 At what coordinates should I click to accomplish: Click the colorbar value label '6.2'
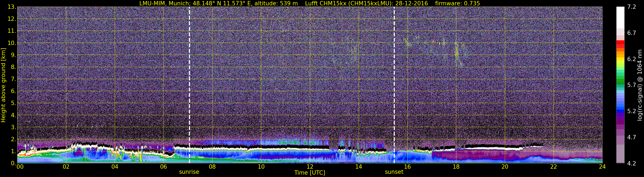tap(632, 59)
